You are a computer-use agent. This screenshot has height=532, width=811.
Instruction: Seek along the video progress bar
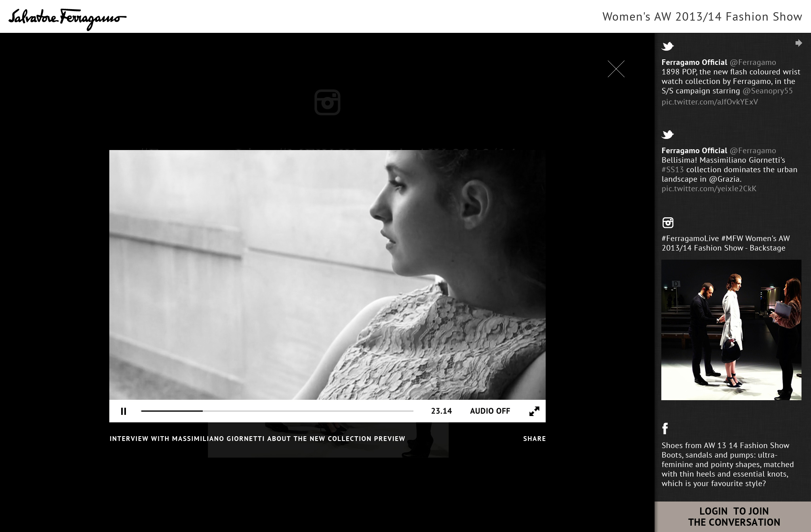pos(277,411)
